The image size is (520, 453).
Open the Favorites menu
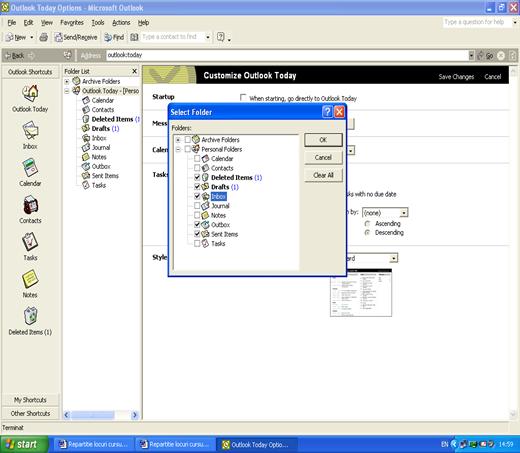click(72, 23)
